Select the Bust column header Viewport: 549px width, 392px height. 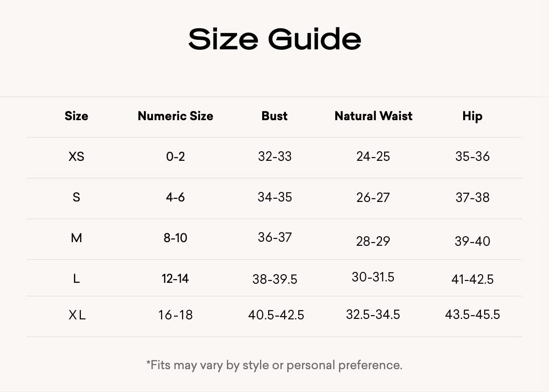pos(274,116)
